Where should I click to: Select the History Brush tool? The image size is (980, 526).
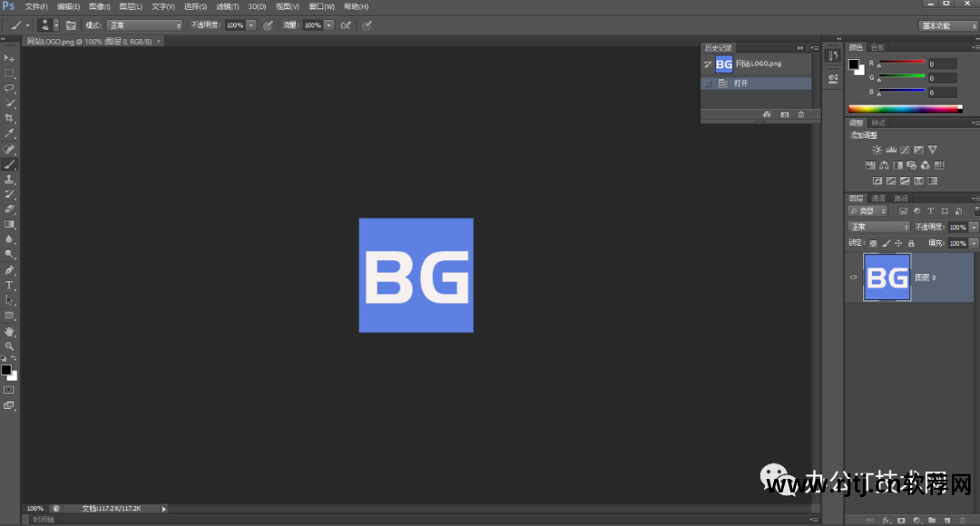coord(9,194)
